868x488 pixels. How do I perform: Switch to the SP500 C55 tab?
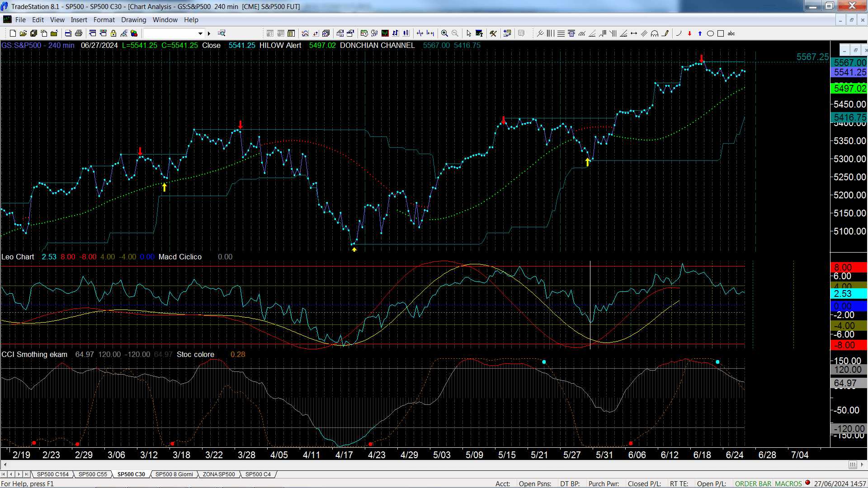tap(93, 474)
